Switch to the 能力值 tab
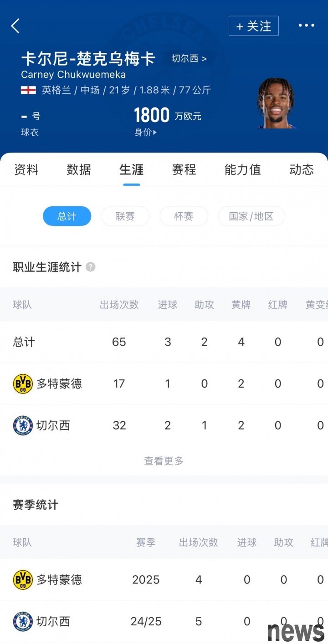 click(242, 169)
